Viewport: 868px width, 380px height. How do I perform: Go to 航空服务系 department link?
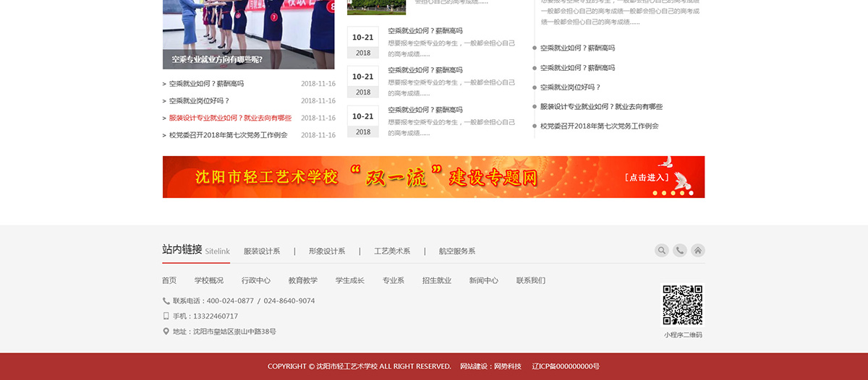coord(457,251)
